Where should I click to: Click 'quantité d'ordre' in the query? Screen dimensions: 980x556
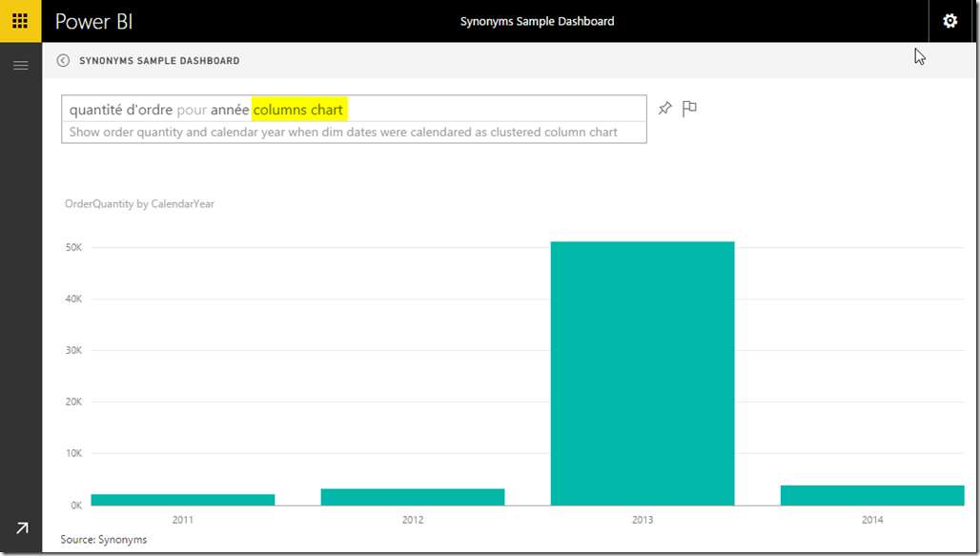tap(121, 110)
